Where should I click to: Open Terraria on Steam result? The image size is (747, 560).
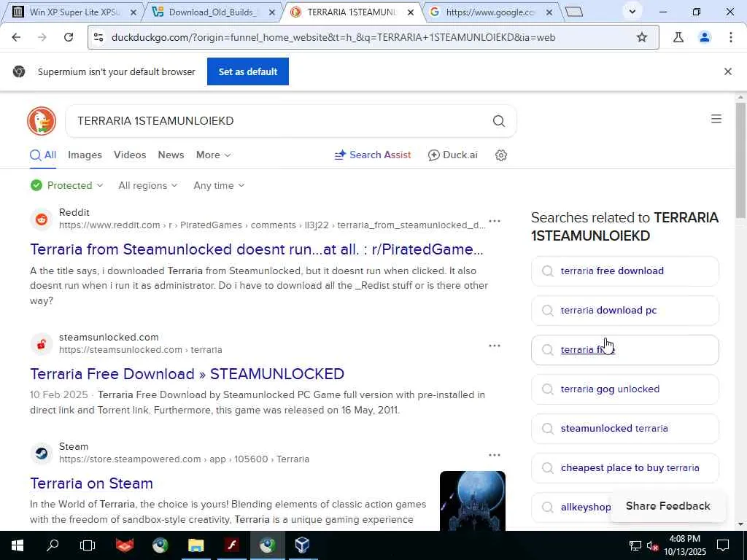tap(91, 484)
